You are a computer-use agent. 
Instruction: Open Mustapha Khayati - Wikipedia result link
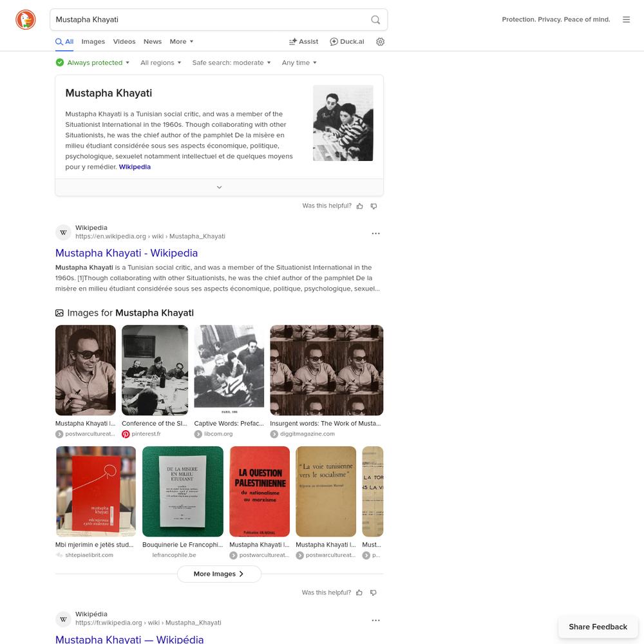coord(126,253)
